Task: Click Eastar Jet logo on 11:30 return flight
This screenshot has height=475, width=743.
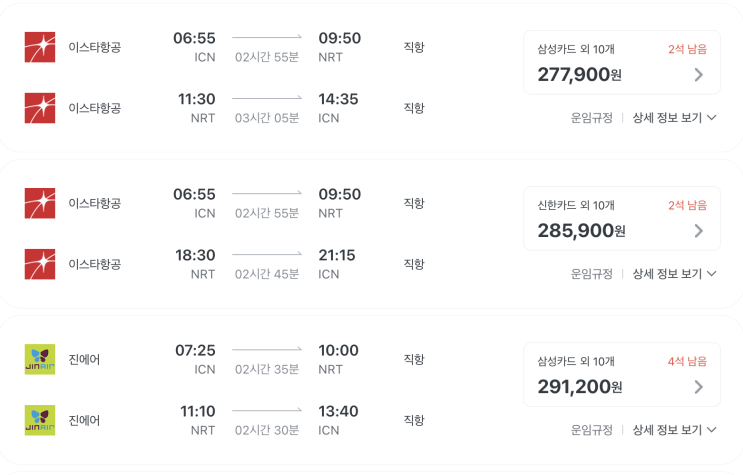Action: coord(40,108)
